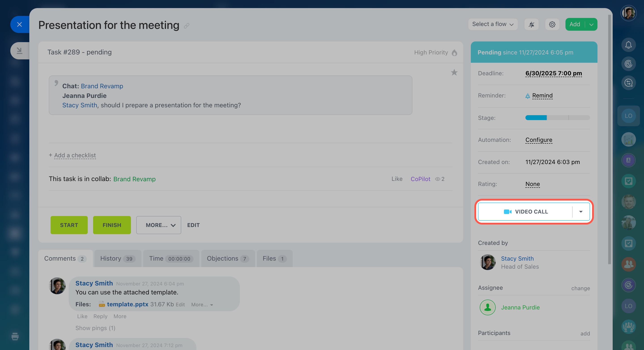The image size is (644, 350).
Task: Open Stacy Smith creator profile
Action: click(x=517, y=259)
